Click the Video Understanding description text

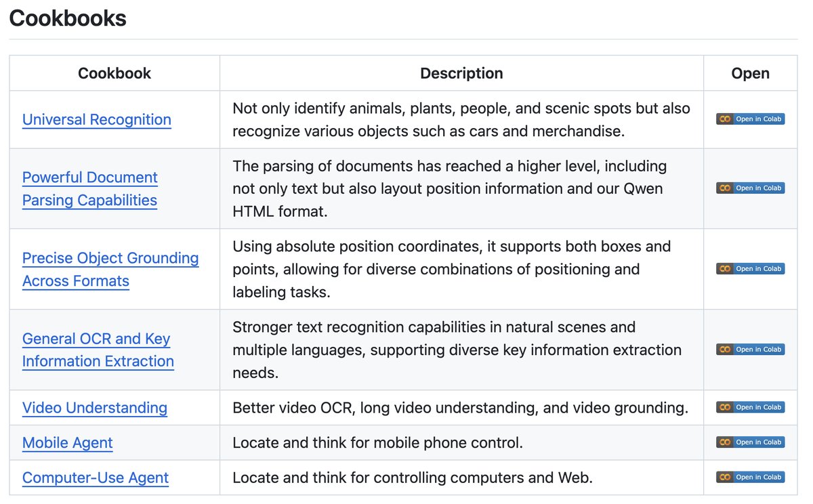click(460, 408)
